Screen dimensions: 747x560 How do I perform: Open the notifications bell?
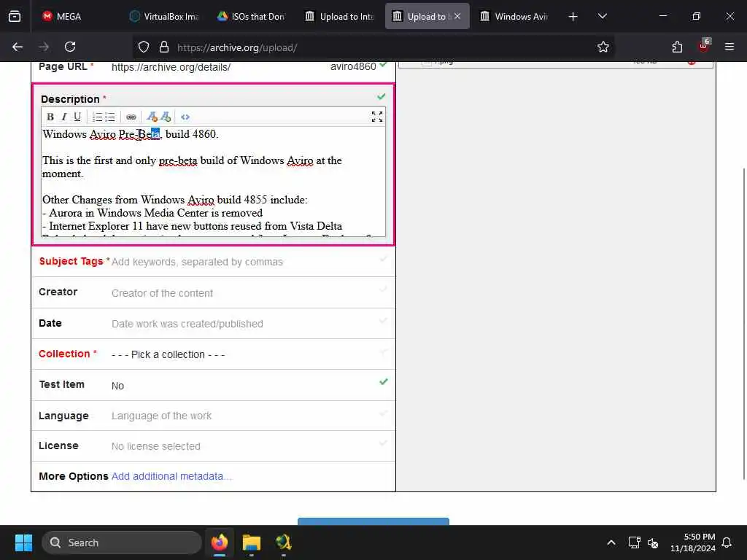[x=727, y=542]
